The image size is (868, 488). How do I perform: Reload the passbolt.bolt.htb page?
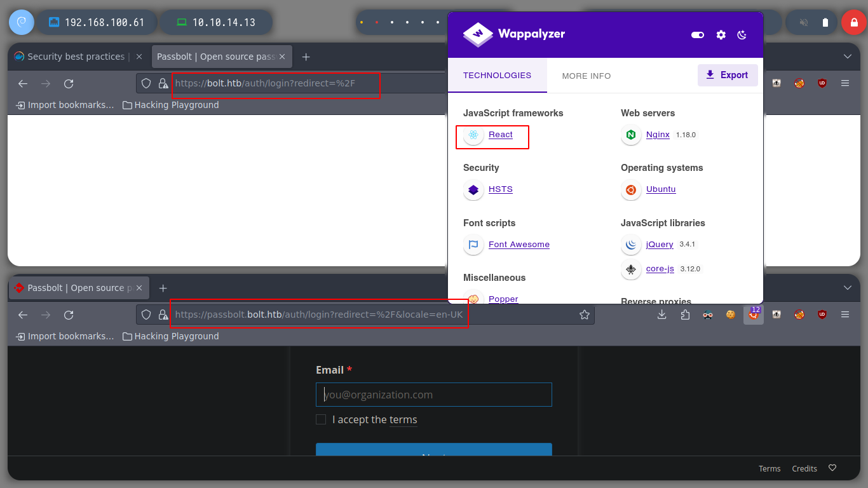point(69,315)
